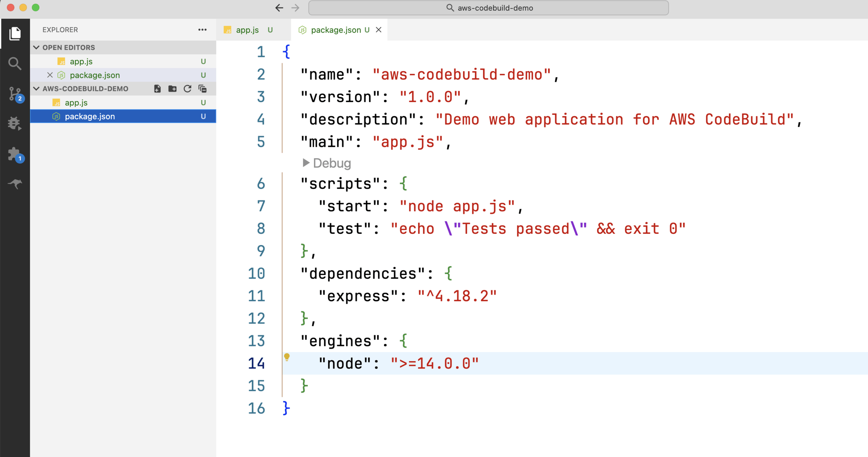Collapse the AWS-CODEBUILD-DEMO folder section
Screen dimensions: 868x457
[36, 89]
